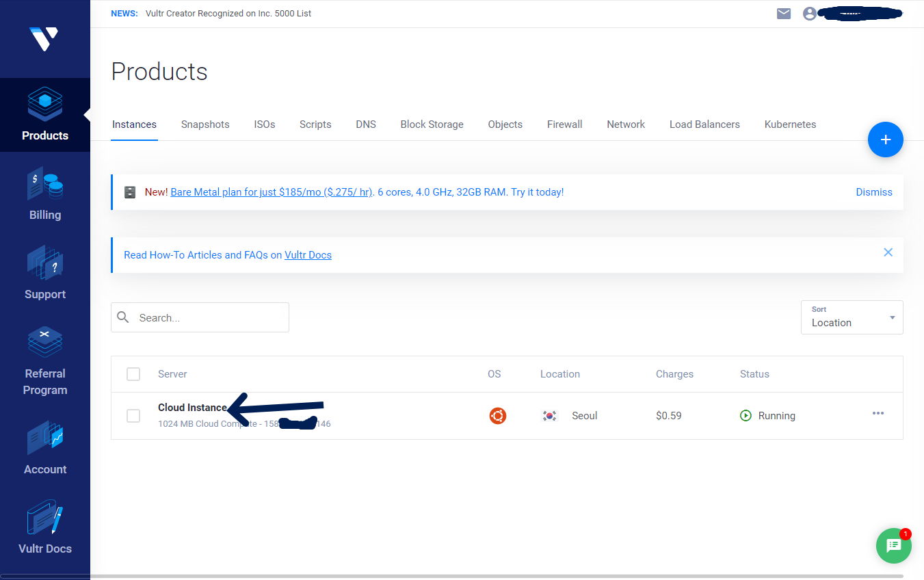The height and width of the screenshot is (580, 924).
Task: Open the three-dot menu for Cloud Instance
Action: point(878,413)
